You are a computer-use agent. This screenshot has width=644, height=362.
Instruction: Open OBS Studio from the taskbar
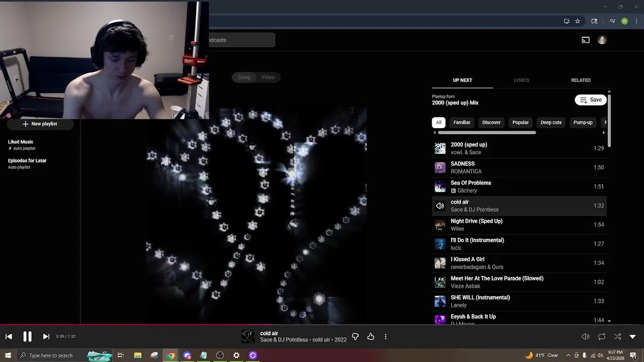tap(220, 355)
